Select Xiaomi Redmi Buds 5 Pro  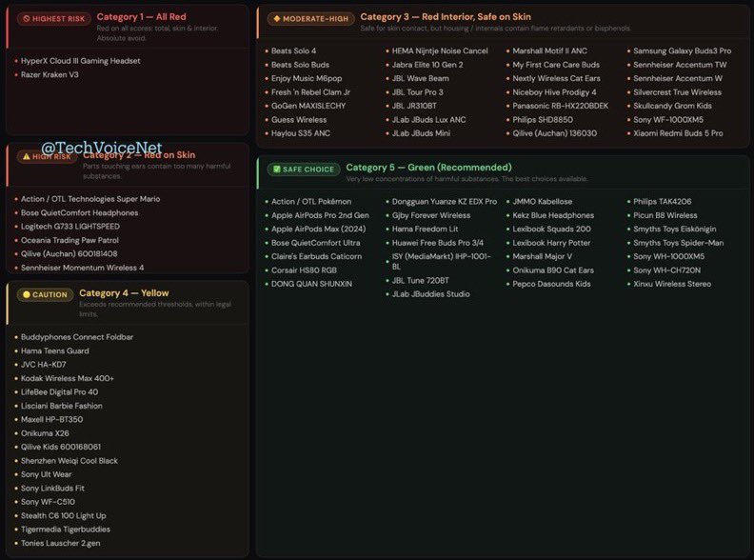click(678, 133)
